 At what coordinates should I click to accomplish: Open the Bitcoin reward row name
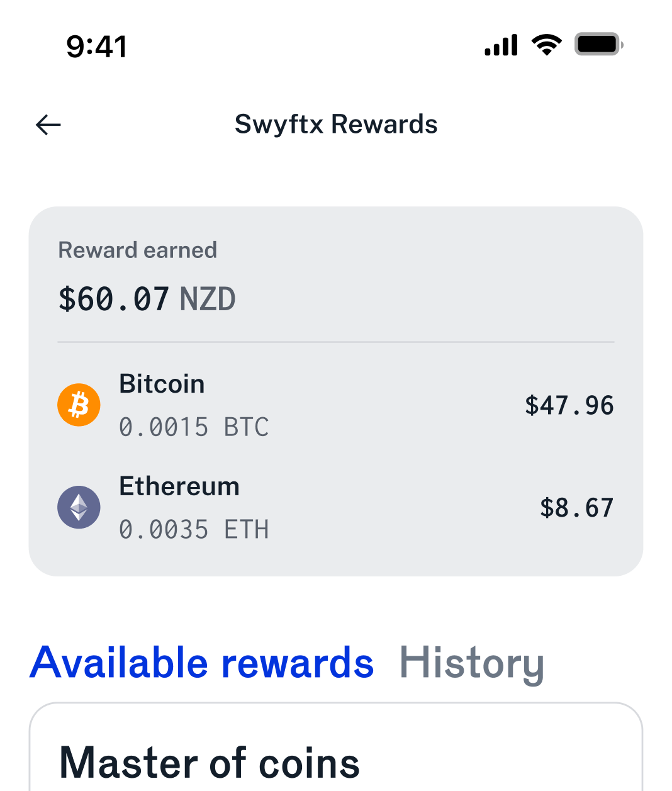162,384
